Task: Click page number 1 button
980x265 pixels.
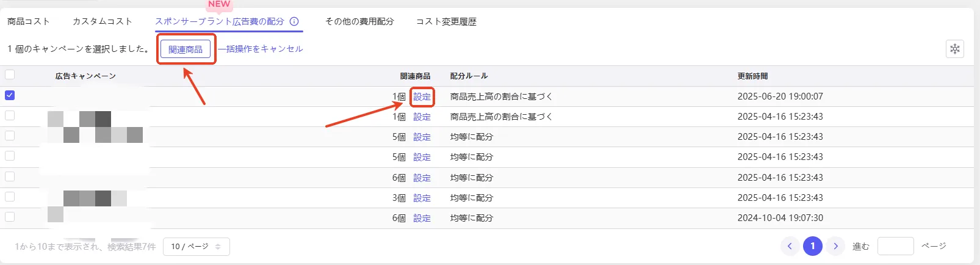Action: coord(813,246)
